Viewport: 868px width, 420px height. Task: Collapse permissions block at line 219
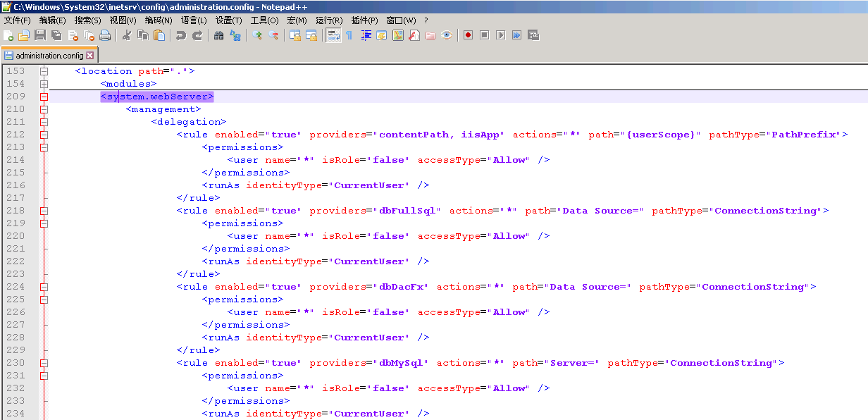[44, 223]
